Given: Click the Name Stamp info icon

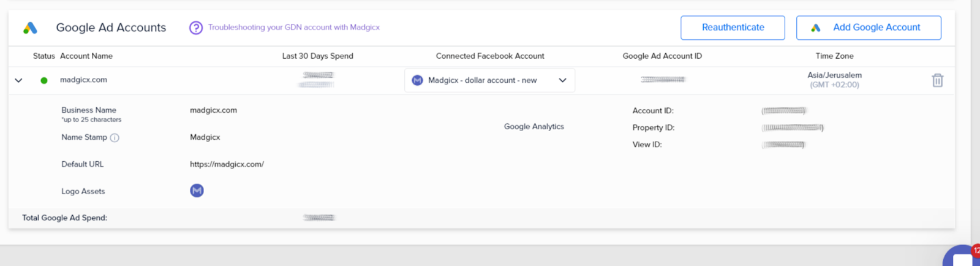Looking at the screenshot, I should pyautogui.click(x=115, y=138).
